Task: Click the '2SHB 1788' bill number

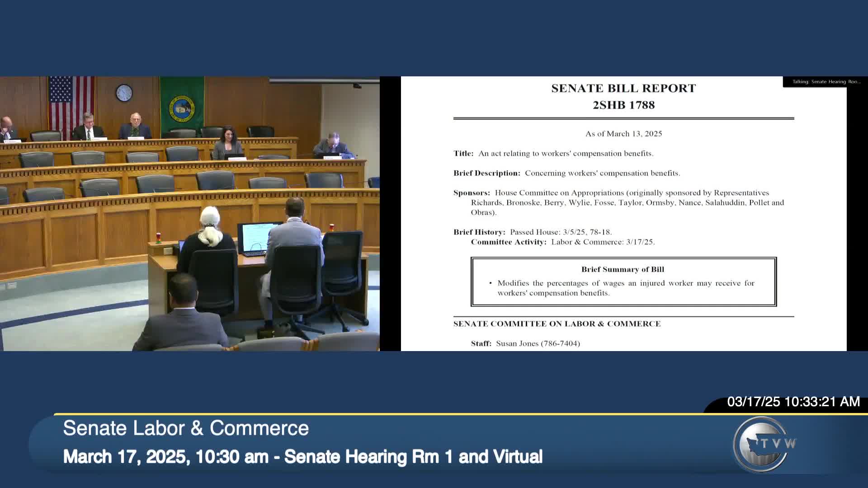Action: tap(623, 105)
